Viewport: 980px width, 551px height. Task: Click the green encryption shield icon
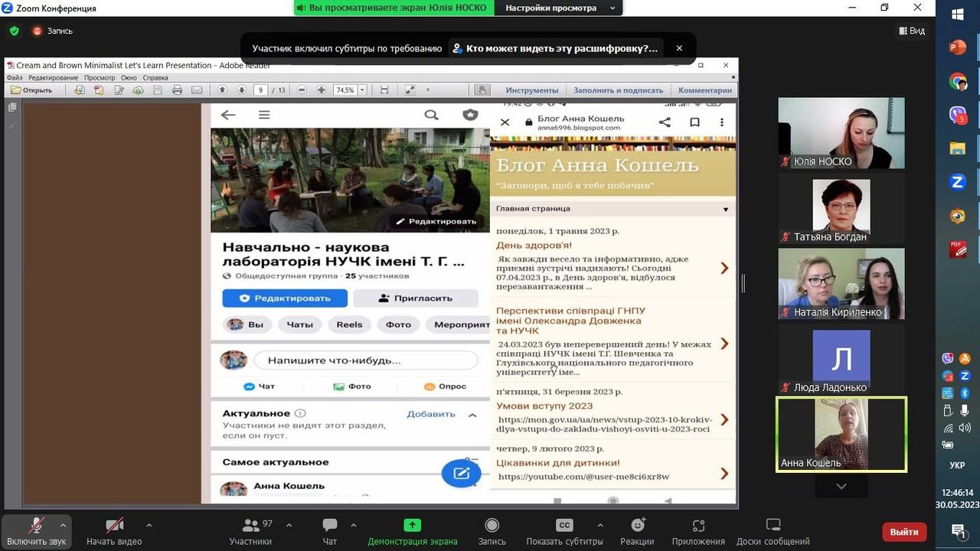[14, 31]
